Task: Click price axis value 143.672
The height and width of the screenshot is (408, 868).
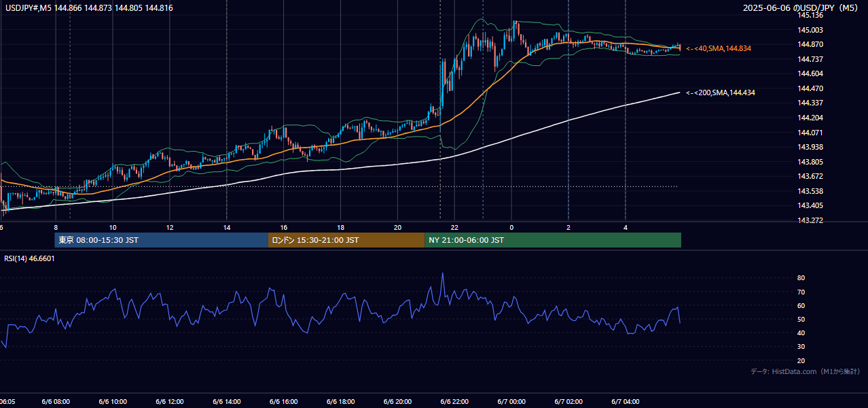Action: pyautogui.click(x=810, y=176)
